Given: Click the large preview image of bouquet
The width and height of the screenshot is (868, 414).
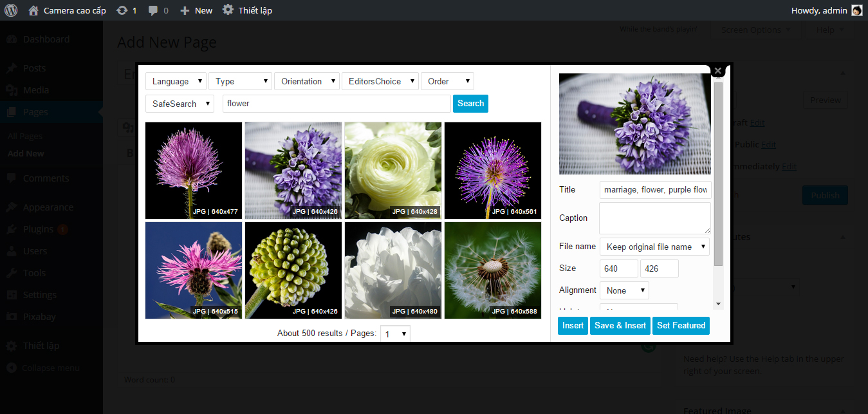Looking at the screenshot, I should pos(635,124).
